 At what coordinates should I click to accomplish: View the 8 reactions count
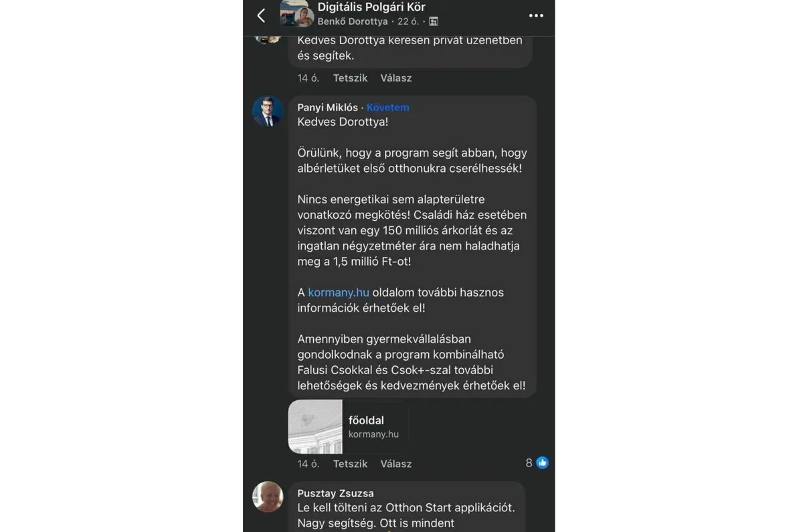[529, 463]
